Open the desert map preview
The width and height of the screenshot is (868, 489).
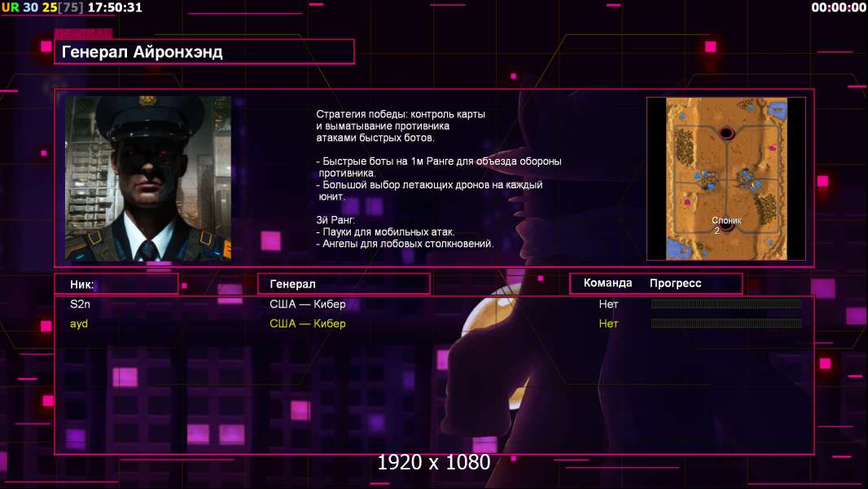726,178
